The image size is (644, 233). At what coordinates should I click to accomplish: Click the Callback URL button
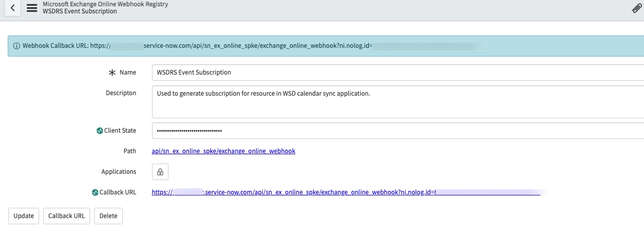pos(66,216)
